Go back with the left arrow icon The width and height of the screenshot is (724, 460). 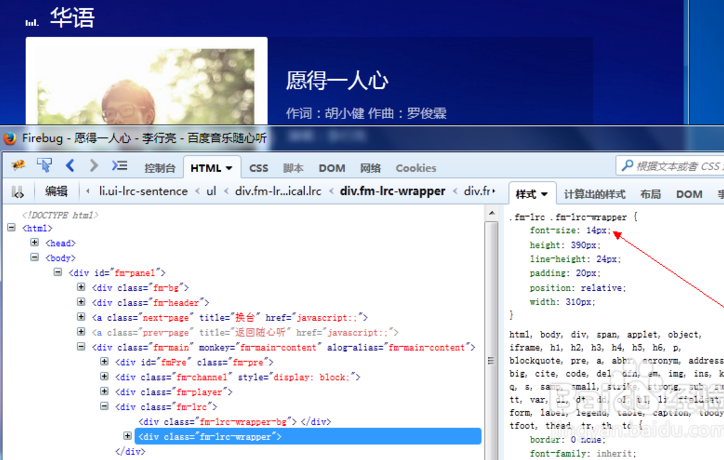click(70, 165)
